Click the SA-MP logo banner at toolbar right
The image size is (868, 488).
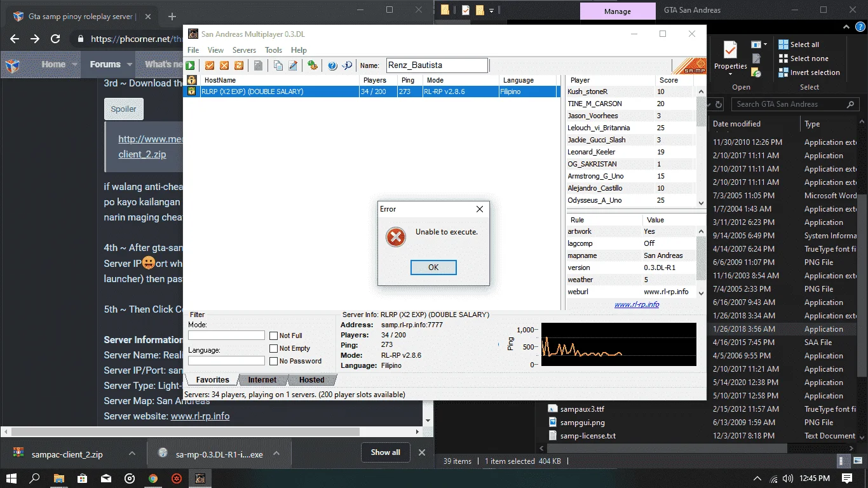[689, 66]
